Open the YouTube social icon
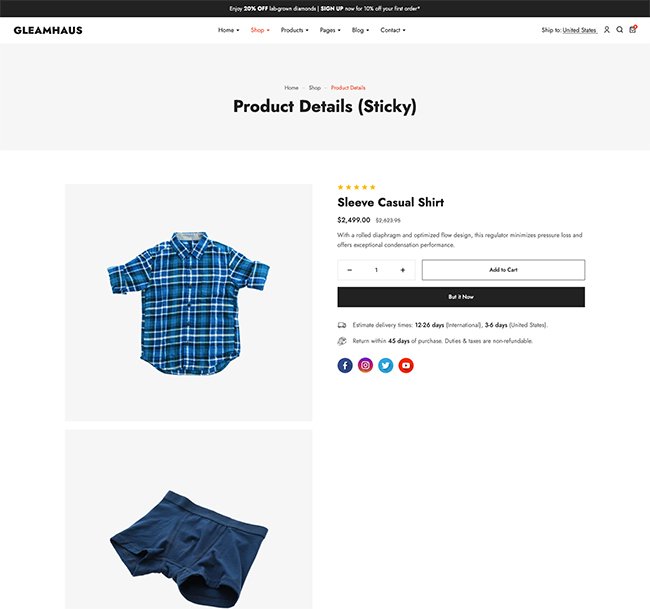Screen dimensions: 650x609 pyautogui.click(x=406, y=366)
